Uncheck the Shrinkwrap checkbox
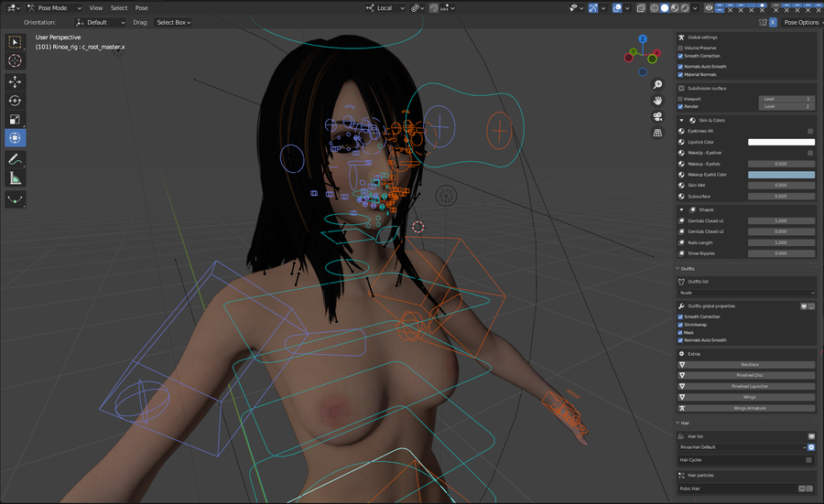This screenshot has height=504, width=824. (680, 325)
